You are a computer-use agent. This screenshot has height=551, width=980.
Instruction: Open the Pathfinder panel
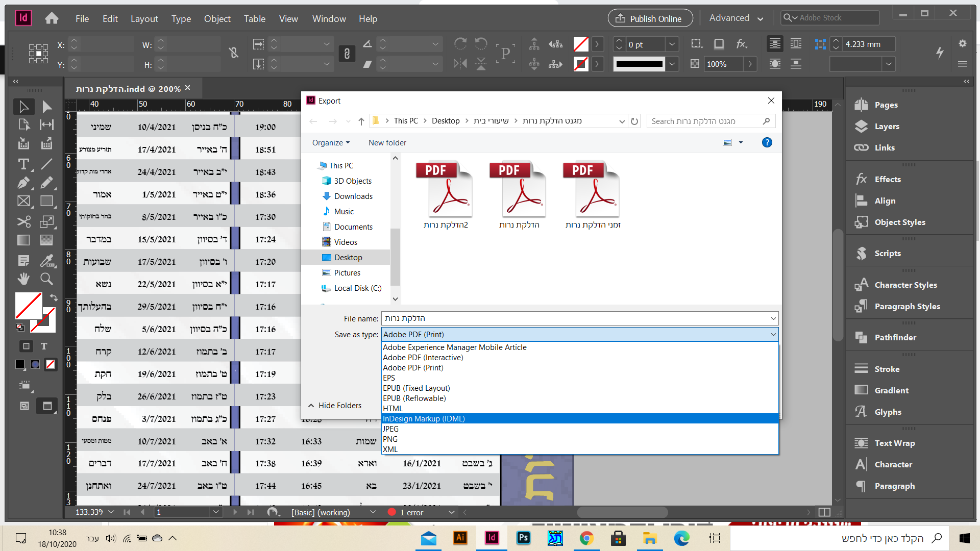pos(895,337)
